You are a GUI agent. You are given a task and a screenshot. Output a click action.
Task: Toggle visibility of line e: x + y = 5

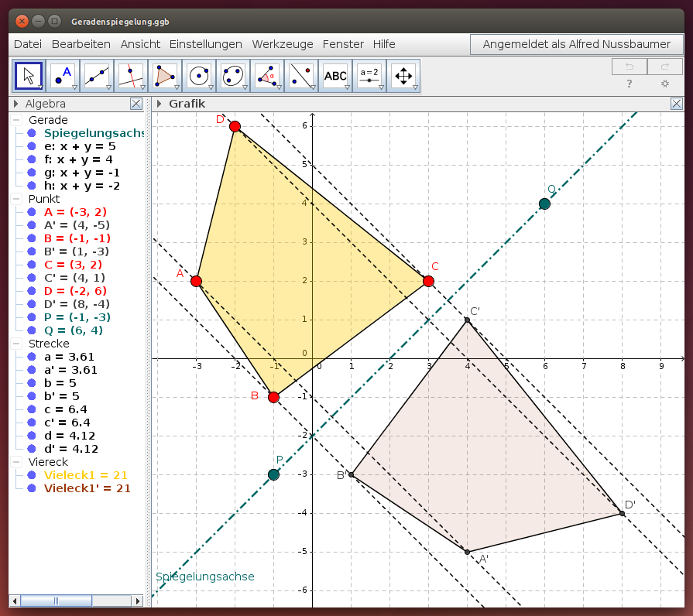[x=32, y=146]
